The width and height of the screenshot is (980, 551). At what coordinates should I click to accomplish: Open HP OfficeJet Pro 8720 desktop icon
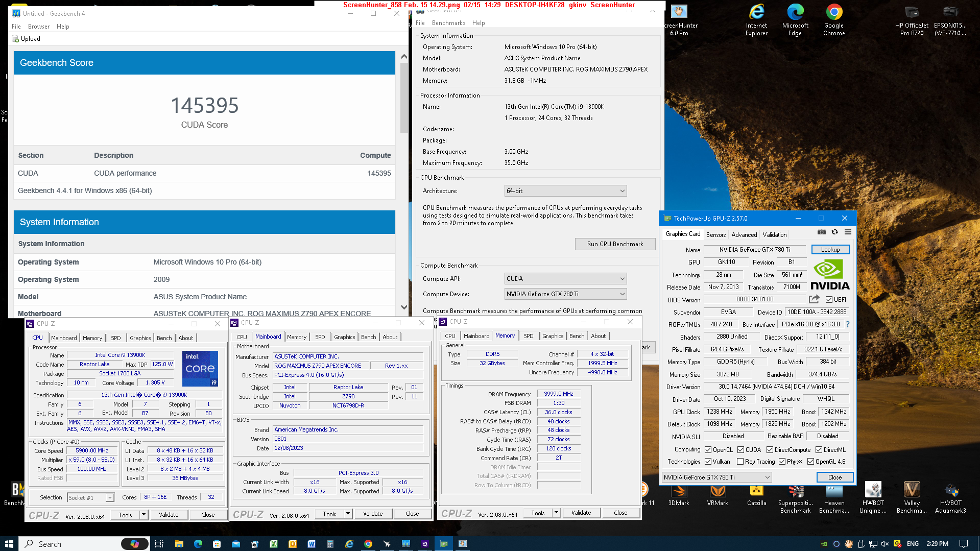(912, 20)
